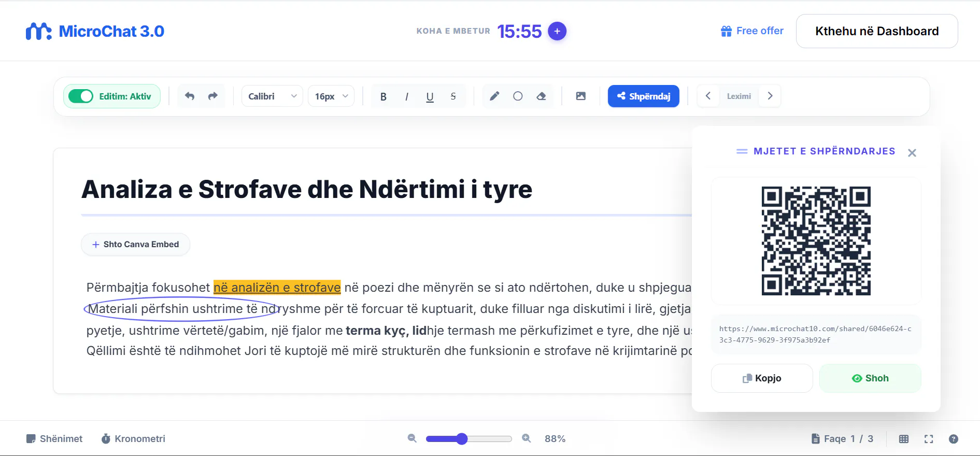
Task: Insert an image with the picture icon
Action: (x=581, y=96)
